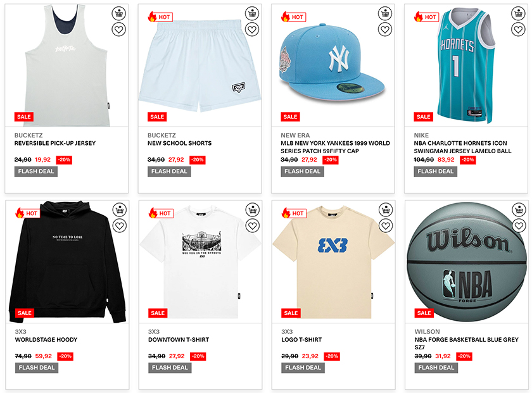Add Logo T-Shirt to basket
Image resolution: width=532 pixels, height=393 pixels.
pyautogui.click(x=386, y=210)
